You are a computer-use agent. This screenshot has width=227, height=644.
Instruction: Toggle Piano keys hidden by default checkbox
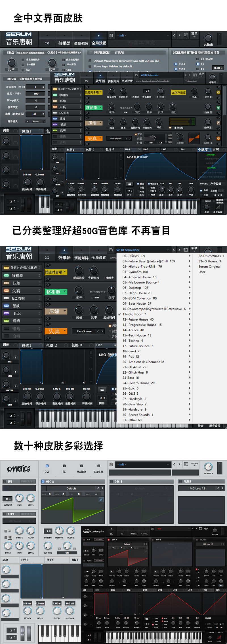[x=90, y=66]
